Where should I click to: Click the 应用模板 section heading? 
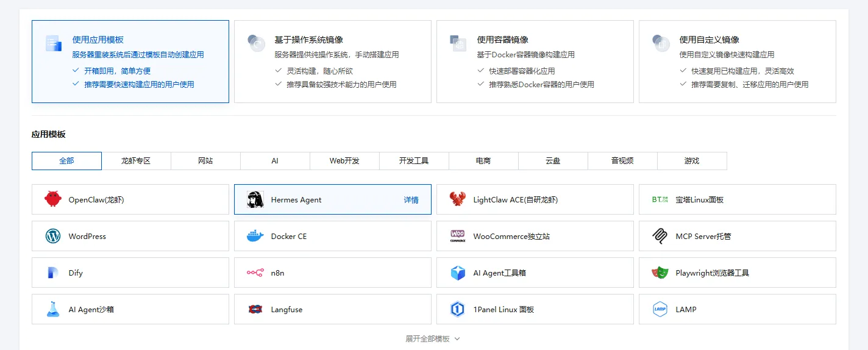[x=49, y=134]
